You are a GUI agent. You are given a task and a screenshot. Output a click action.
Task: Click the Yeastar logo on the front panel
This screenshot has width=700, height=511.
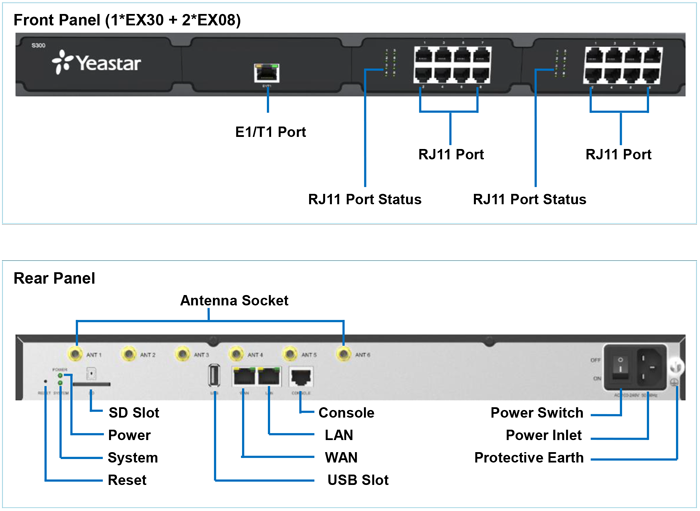click(x=98, y=66)
